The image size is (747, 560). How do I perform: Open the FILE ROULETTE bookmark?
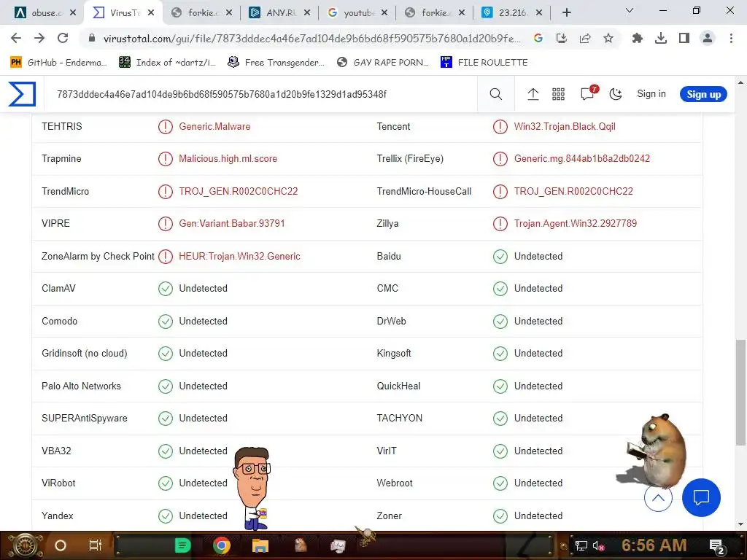click(484, 63)
